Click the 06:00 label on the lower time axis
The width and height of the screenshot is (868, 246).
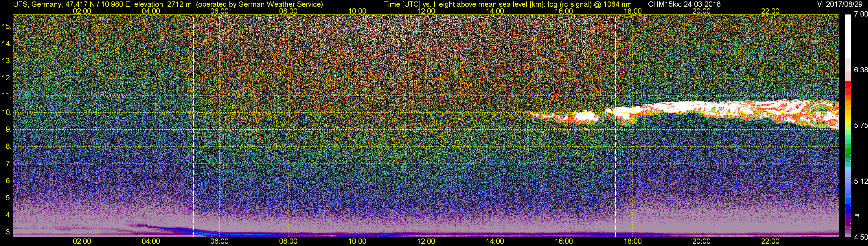(x=219, y=241)
